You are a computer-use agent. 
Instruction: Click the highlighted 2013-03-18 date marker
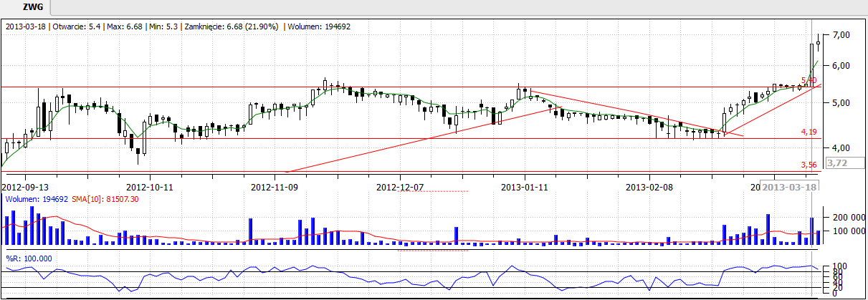[790, 188]
